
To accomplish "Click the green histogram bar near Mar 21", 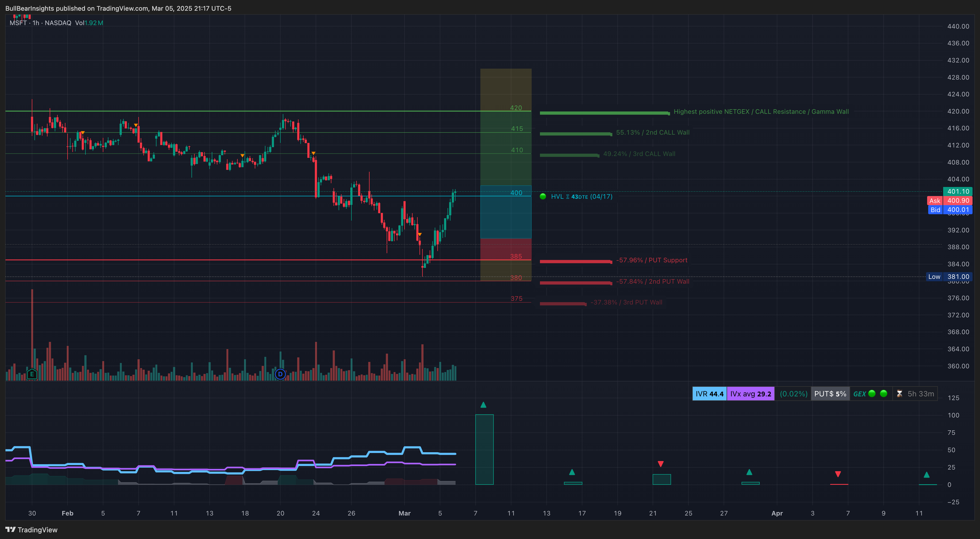I will (x=662, y=480).
